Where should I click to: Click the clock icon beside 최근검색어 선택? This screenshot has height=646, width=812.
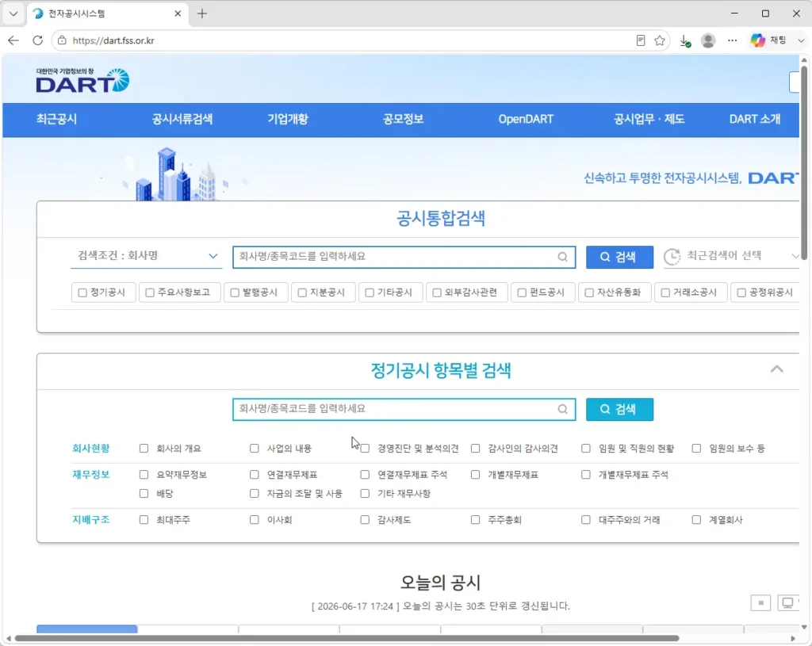[x=672, y=256]
